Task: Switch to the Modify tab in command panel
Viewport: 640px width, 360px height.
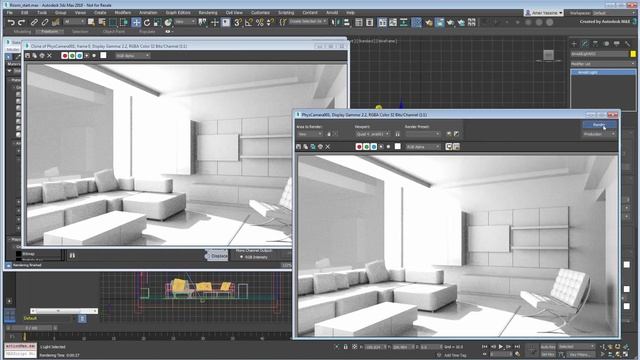Action: [584, 43]
